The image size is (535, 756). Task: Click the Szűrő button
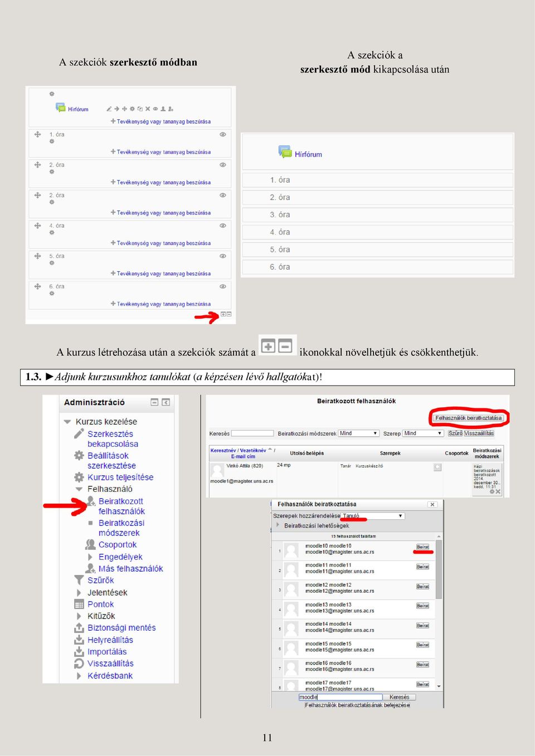[455, 433]
